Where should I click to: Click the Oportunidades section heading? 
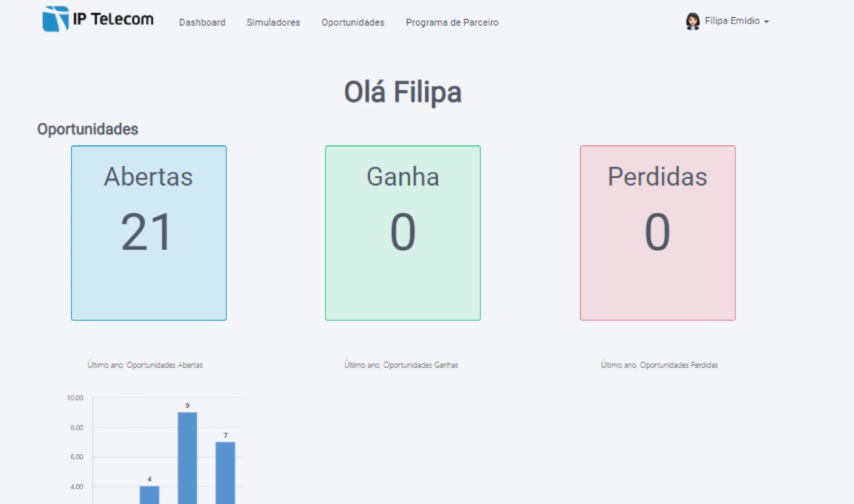click(88, 129)
